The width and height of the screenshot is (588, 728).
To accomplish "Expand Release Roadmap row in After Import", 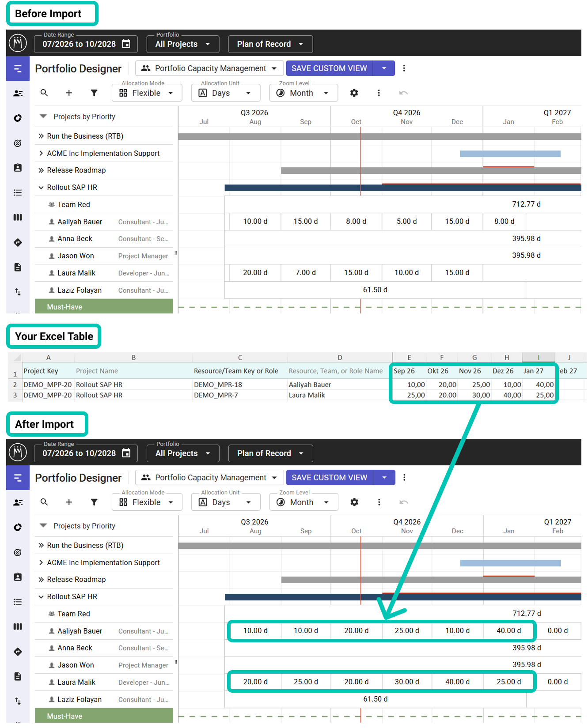I will click(41, 579).
